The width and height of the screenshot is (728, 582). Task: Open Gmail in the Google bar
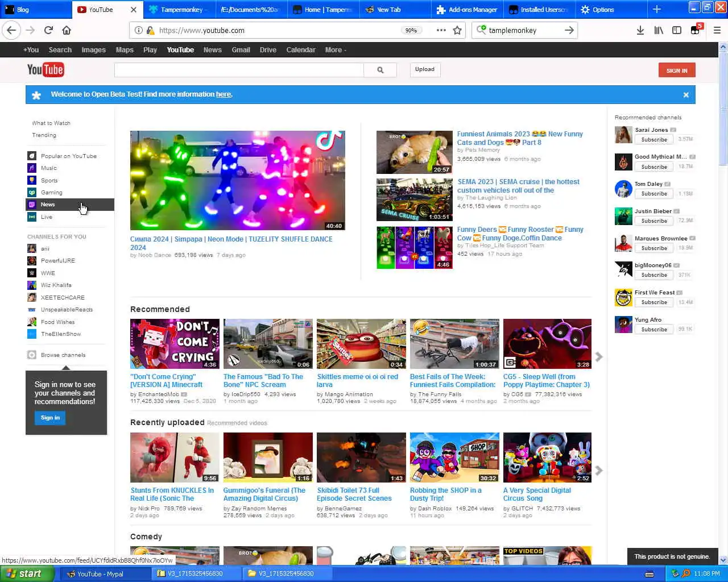coord(241,50)
